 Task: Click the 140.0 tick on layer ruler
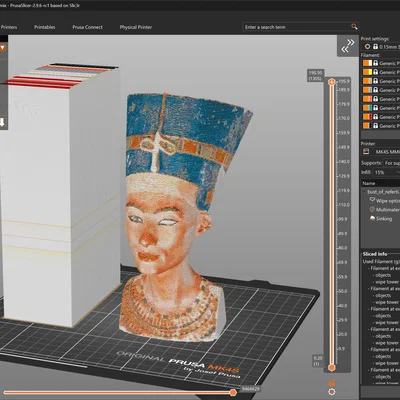tap(344, 161)
